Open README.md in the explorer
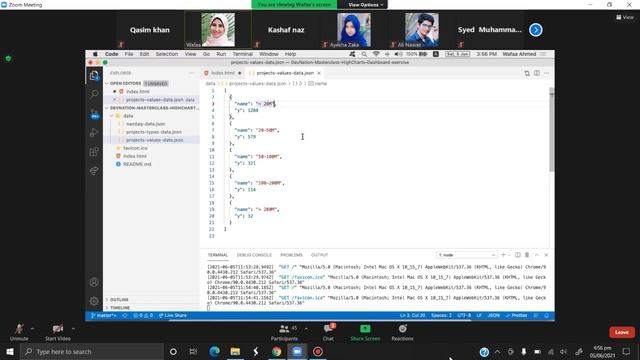This screenshot has height=360, width=640. 137,164
